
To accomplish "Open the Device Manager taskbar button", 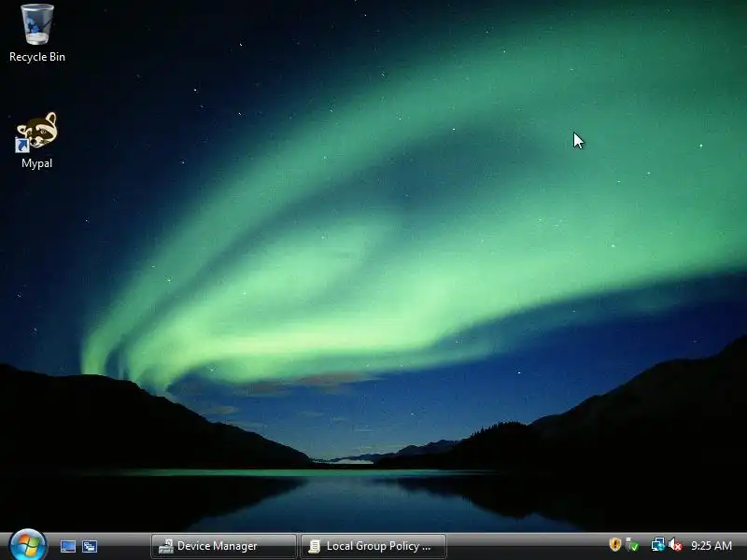I will pos(223,546).
